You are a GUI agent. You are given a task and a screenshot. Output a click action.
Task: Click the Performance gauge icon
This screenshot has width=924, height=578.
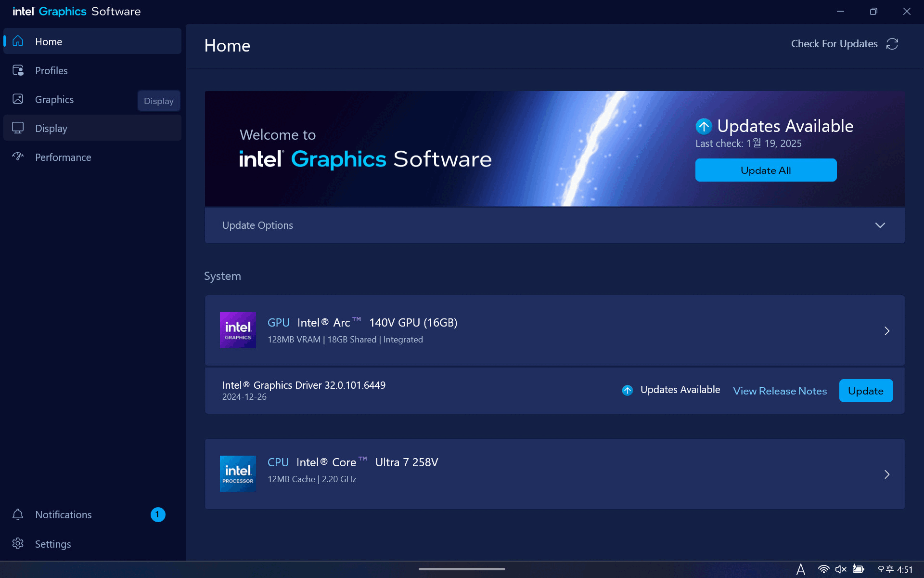[x=18, y=157]
